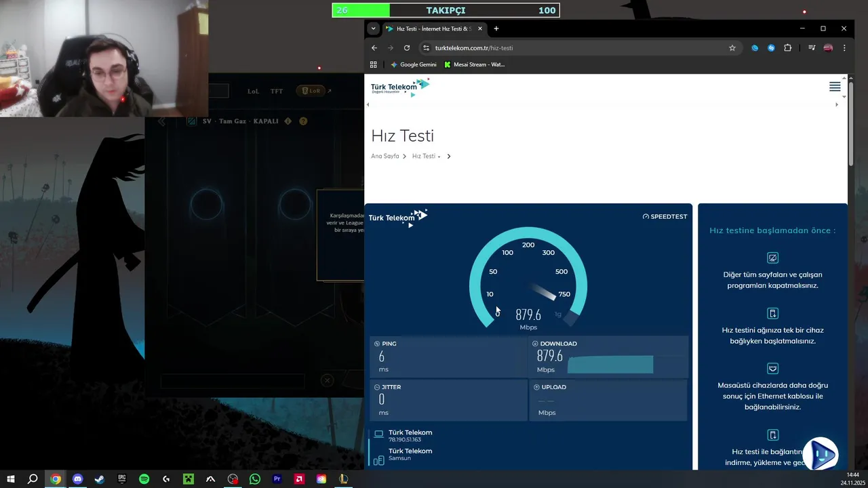Click the Türk Telekom logo at page top
This screenshot has height=488, width=868.
[400, 87]
